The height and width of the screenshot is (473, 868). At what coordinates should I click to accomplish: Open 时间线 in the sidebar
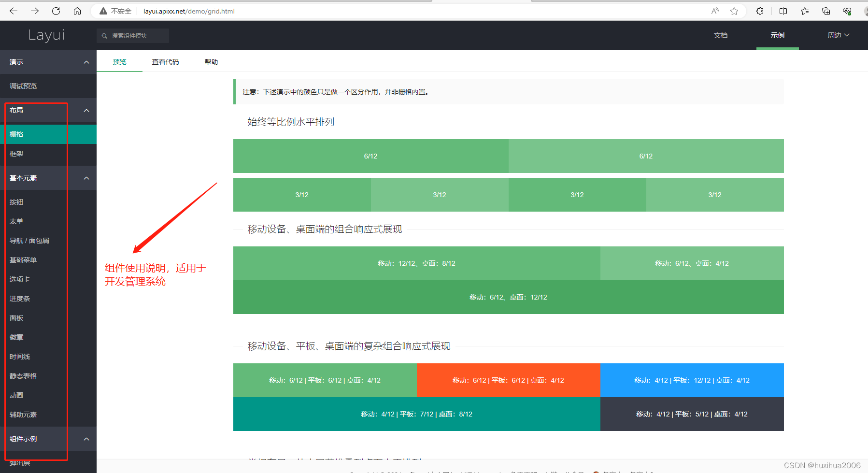pos(48,357)
